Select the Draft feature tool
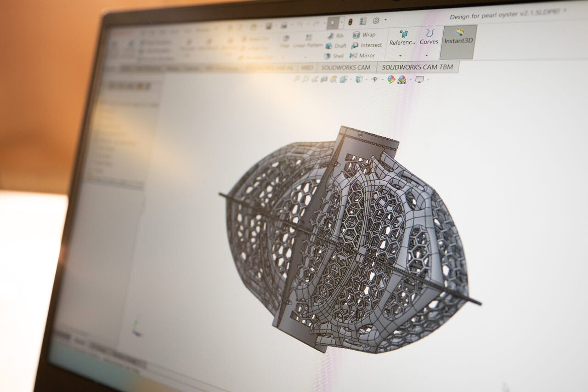The height and width of the screenshot is (392, 588). (x=336, y=45)
